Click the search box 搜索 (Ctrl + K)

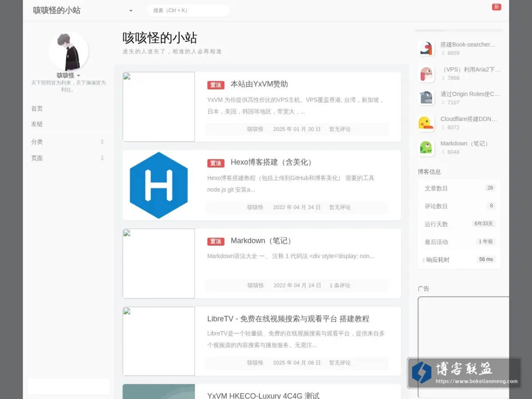pyautogui.click(x=188, y=10)
